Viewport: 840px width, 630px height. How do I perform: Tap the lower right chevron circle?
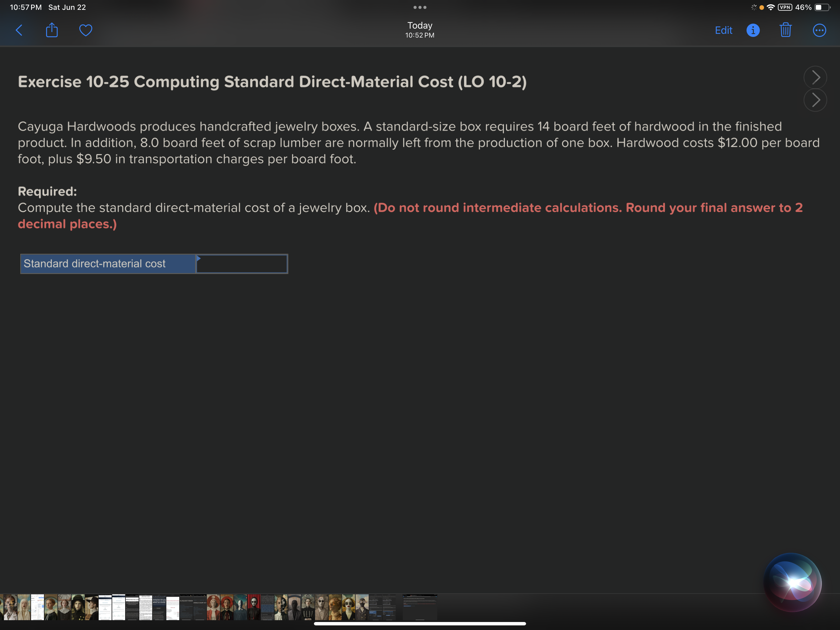[815, 100]
